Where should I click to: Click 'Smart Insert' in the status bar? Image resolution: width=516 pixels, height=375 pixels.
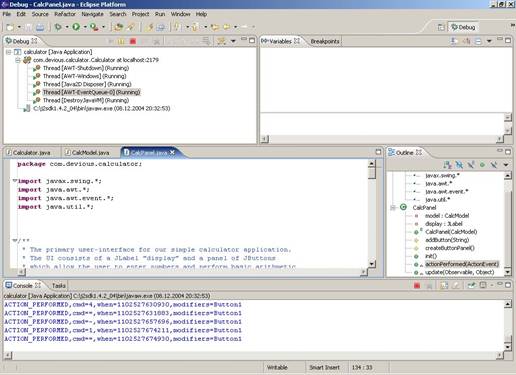pos(324,367)
